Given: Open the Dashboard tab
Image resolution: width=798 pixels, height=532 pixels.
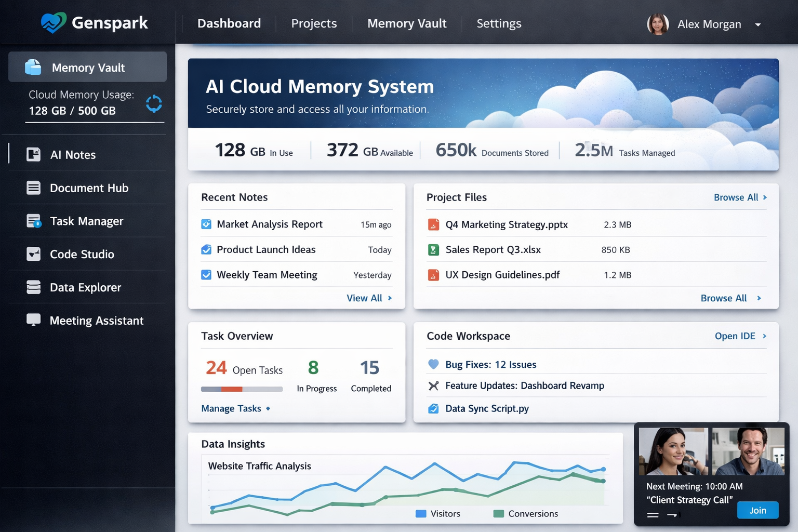Looking at the screenshot, I should coord(229,23).
